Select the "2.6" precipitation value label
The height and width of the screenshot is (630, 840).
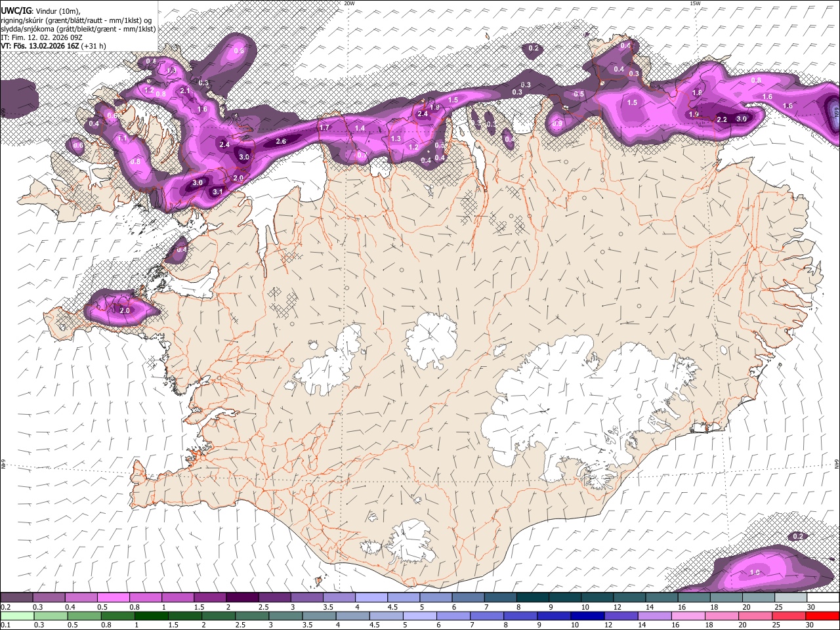(281, 141)
